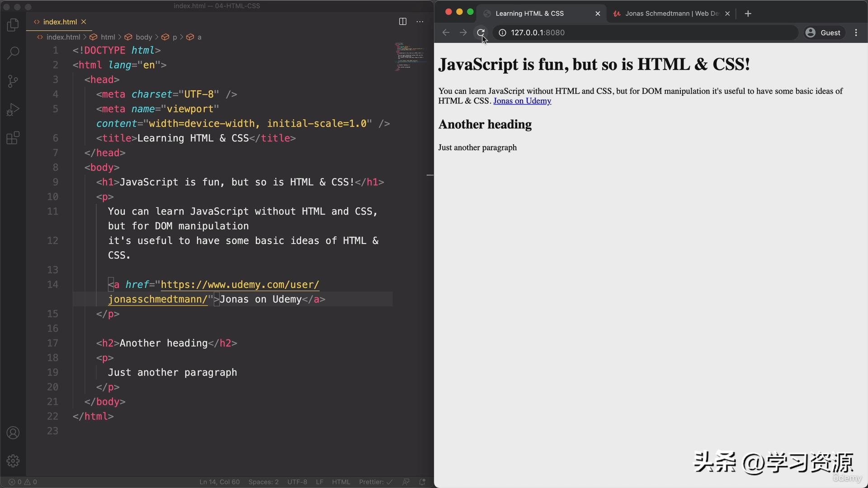Open the Search panel in VS Code

tap(13, 53)
